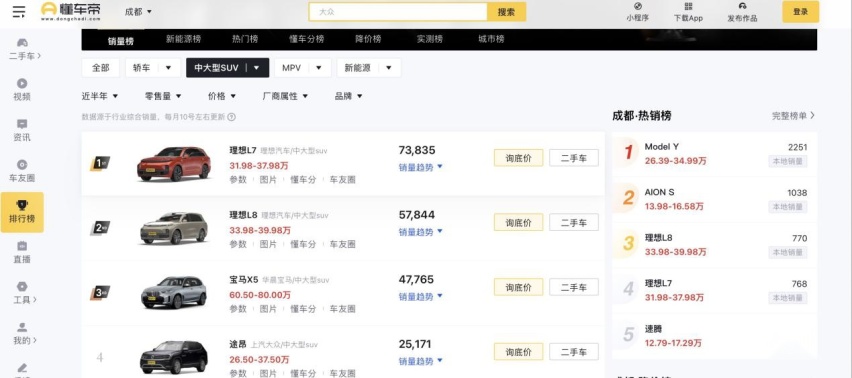852x378 pixels.
Task: Click the 理想L8 title in sales list
Action: click(x=243, y=215)
